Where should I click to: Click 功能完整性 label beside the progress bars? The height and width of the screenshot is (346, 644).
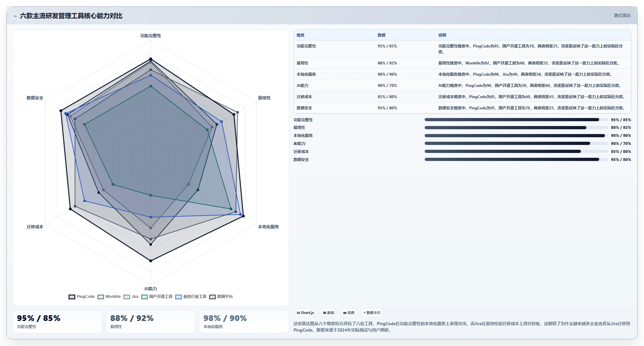tap(303, 120)
